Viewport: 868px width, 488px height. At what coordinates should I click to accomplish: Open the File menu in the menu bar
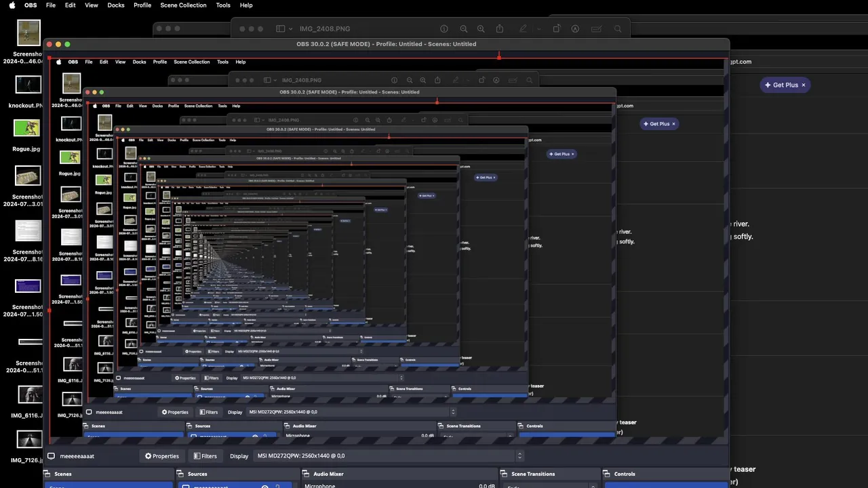click(51, 5)
